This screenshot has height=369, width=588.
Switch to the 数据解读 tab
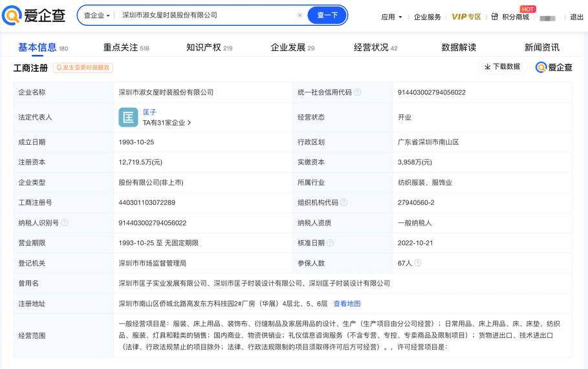(459, 48)
